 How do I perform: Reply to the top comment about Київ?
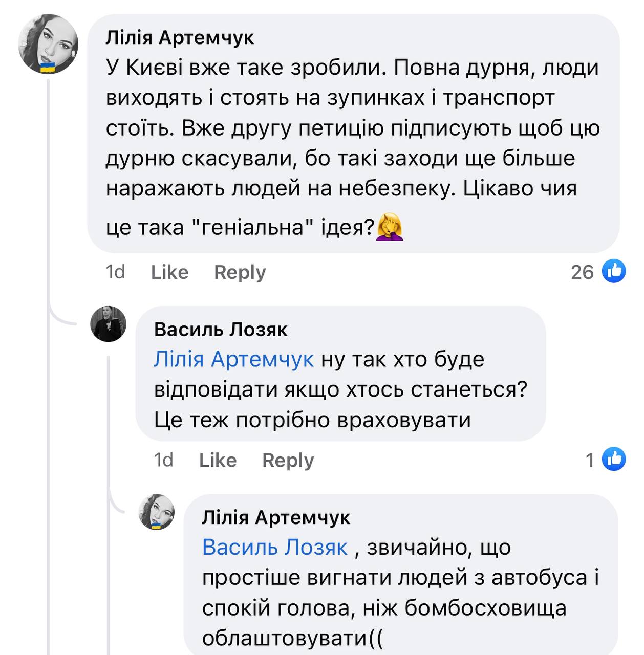click(x=240, y=272)
